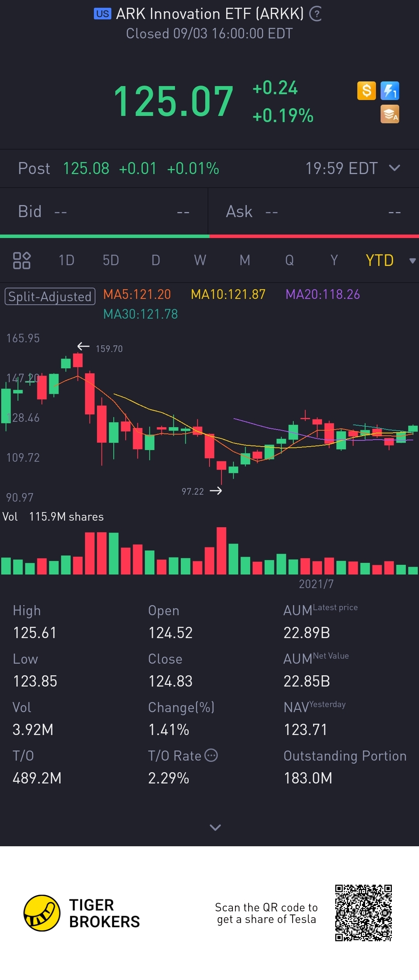Tap the main price 125.07

click(173, 102)
